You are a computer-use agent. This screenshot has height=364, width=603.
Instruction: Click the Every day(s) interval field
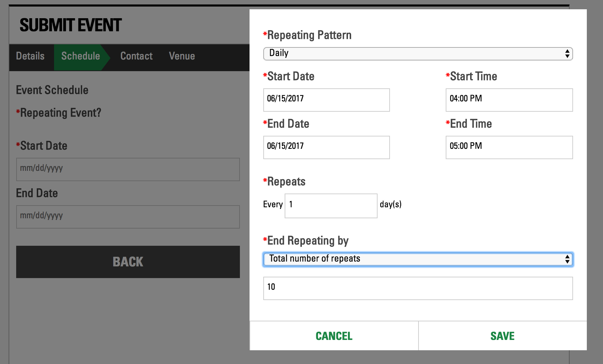331,206
